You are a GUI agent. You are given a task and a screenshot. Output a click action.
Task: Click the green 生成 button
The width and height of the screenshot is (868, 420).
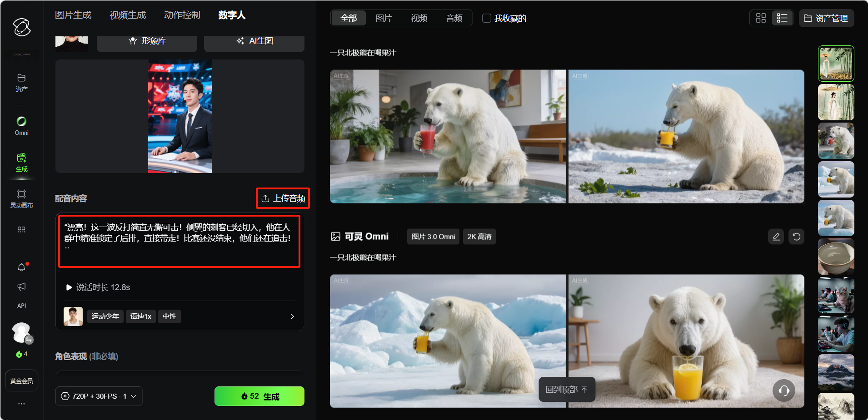[259, 396]
